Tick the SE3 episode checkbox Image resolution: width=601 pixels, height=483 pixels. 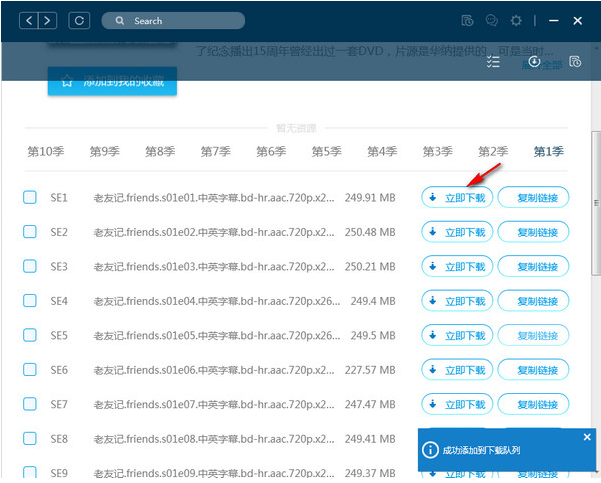coord(30,266)
